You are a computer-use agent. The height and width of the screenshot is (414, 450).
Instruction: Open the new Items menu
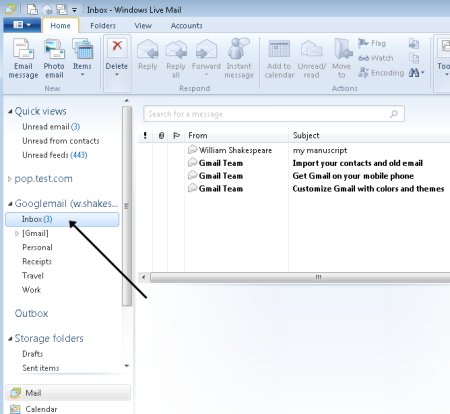82,58
